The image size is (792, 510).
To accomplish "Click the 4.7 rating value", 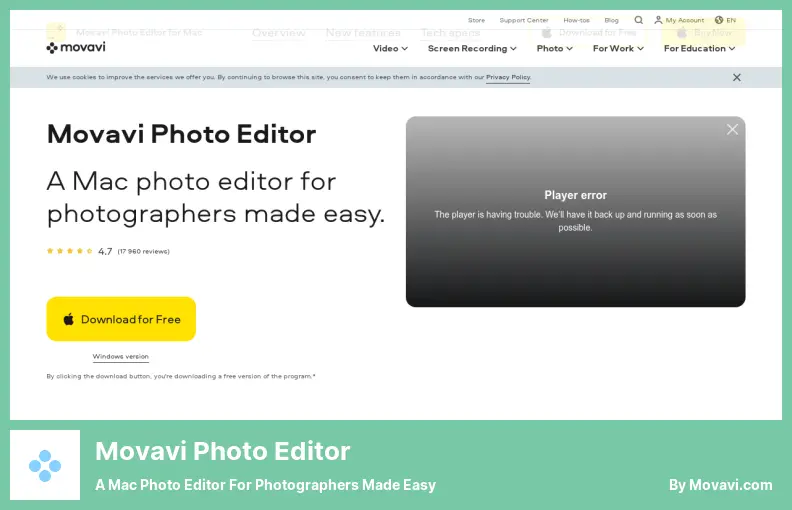I will pyautogui.click(x=105, y=251).
